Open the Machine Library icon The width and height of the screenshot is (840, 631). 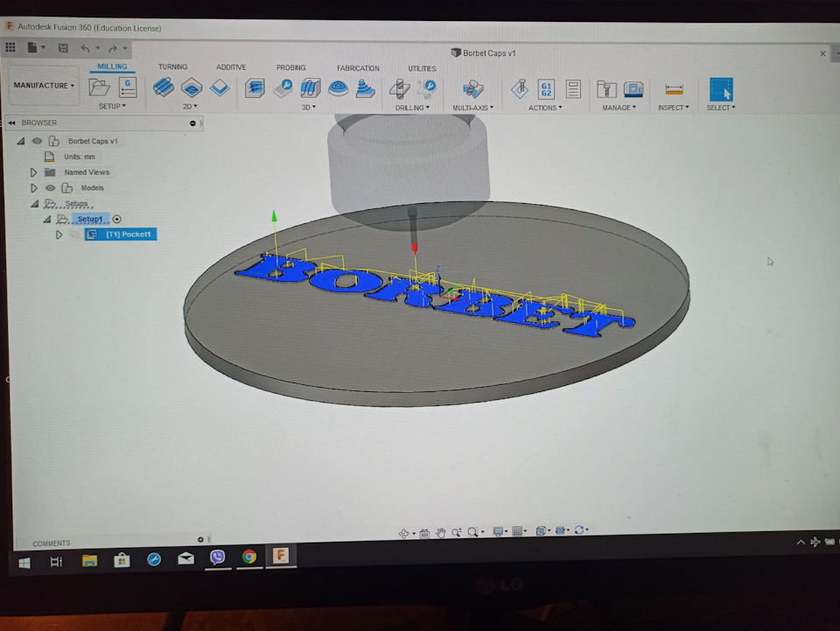click(633, 89)
